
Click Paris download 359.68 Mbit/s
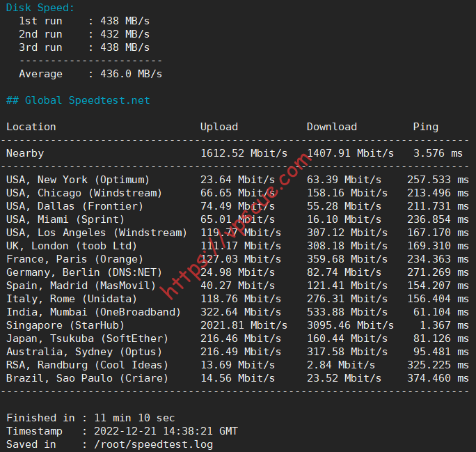[347, 259]
